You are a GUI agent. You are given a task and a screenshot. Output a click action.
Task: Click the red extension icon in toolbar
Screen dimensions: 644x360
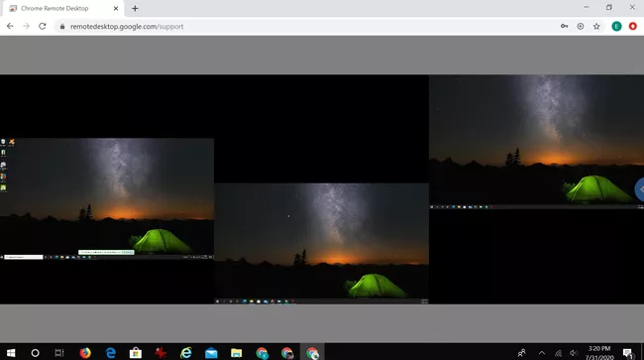tap(633, 27)
